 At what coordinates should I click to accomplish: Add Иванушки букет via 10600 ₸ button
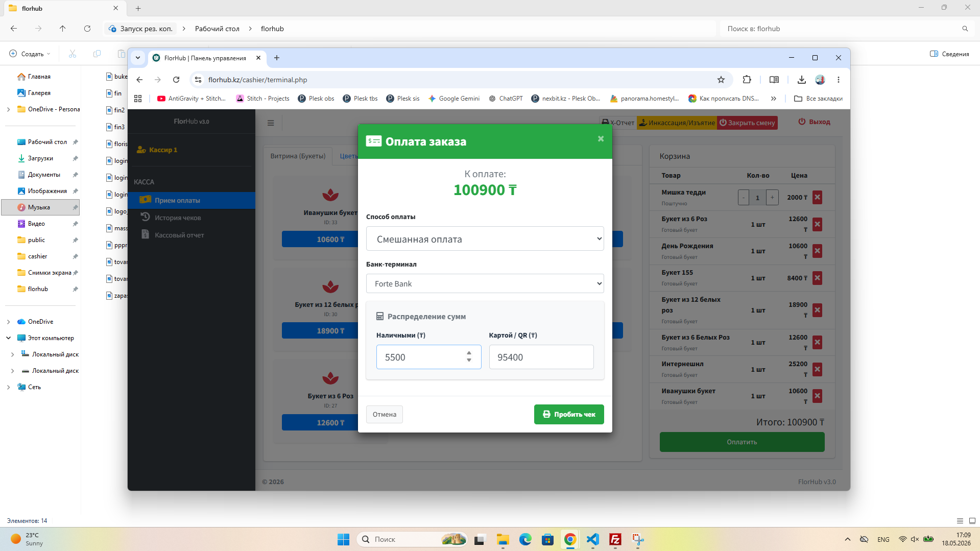point(320,239)
